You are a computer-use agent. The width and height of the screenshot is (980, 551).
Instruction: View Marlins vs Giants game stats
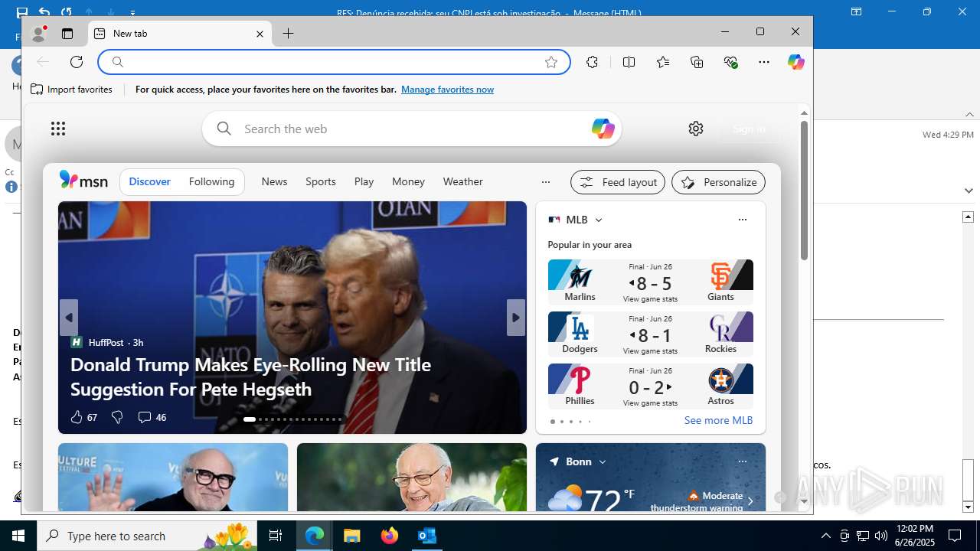[650, 299]
